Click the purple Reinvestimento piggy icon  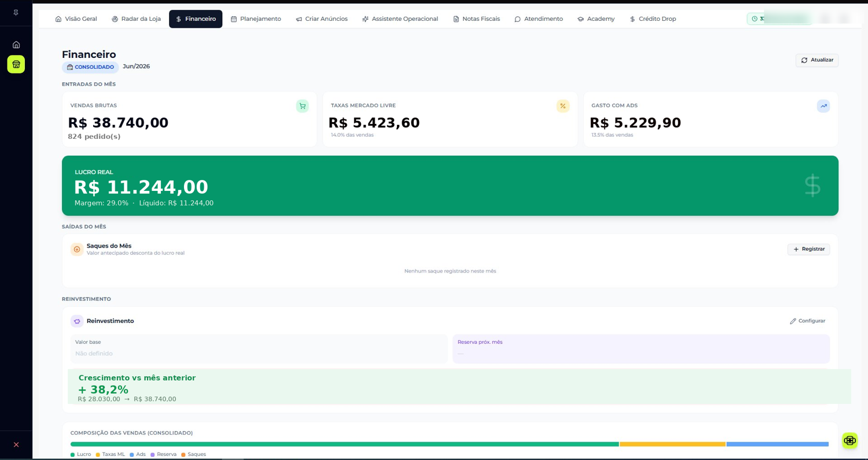(77, 321)
